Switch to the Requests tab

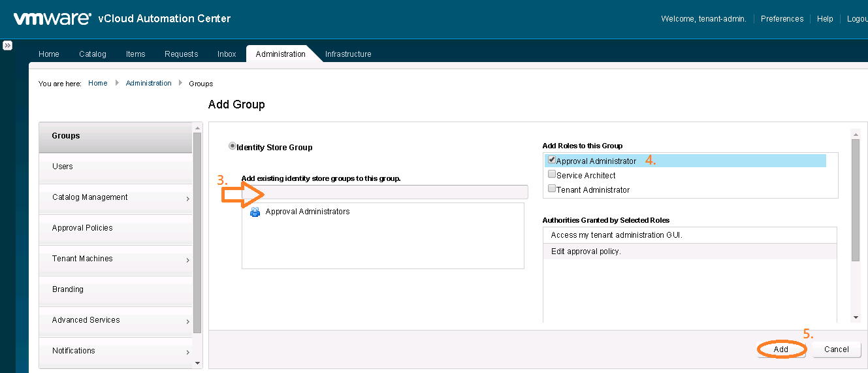[x=182, y=54]
